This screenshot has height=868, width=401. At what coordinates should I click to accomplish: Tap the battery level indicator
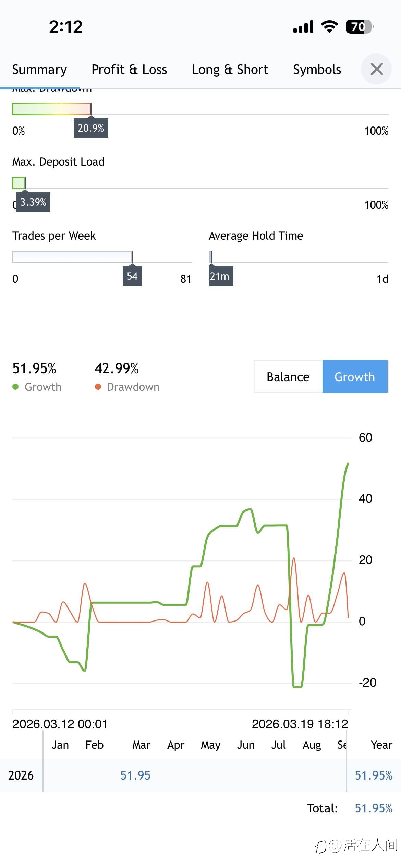coord(359,27)
